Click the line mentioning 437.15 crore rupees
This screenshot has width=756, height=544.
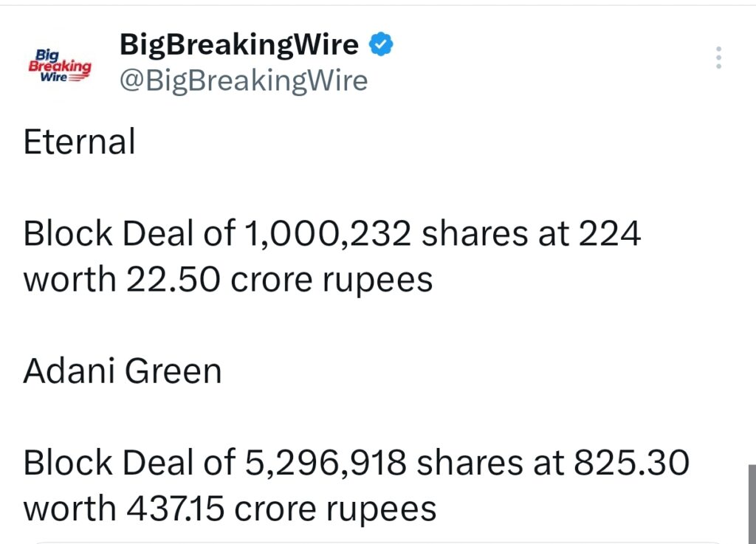point(229,508)
